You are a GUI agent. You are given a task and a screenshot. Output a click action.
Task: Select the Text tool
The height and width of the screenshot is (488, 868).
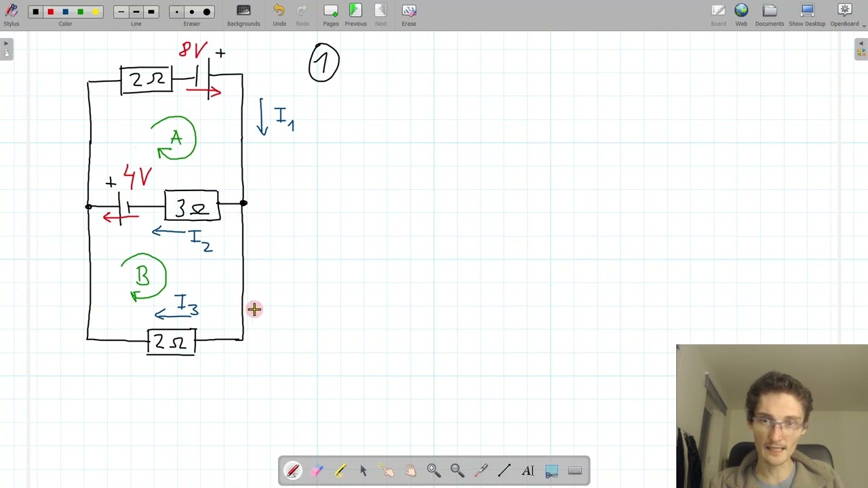528,470
